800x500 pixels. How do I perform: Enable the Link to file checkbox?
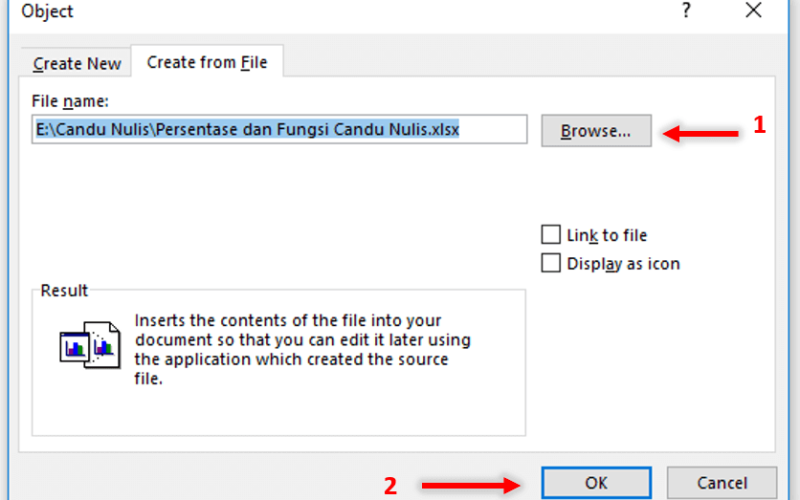[551, 235]
